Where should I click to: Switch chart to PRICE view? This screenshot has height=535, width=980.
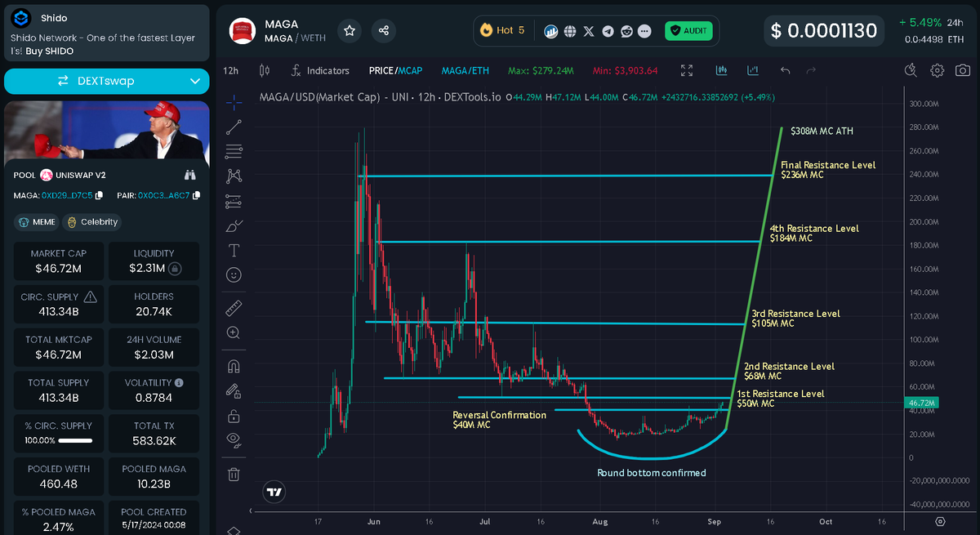pos(381,71)
